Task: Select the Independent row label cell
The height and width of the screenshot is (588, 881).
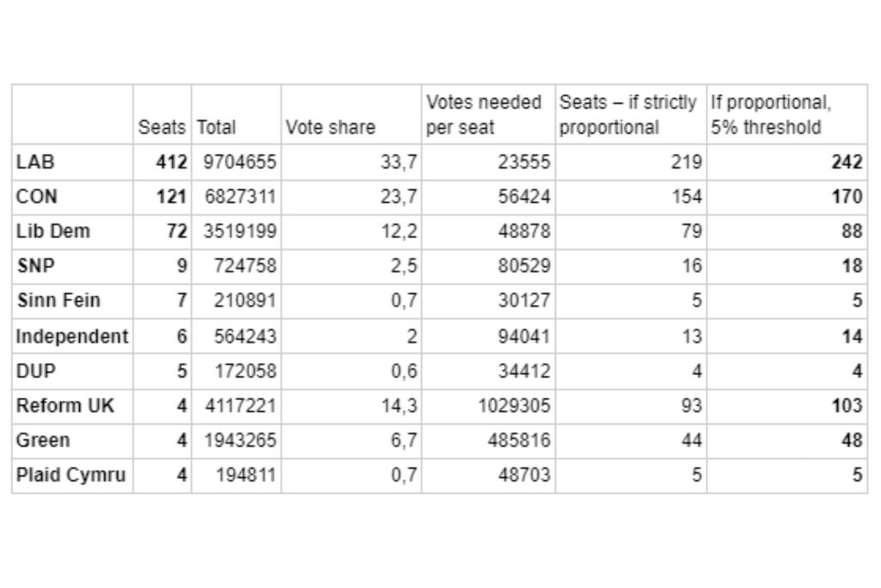Action: [72, 336]
